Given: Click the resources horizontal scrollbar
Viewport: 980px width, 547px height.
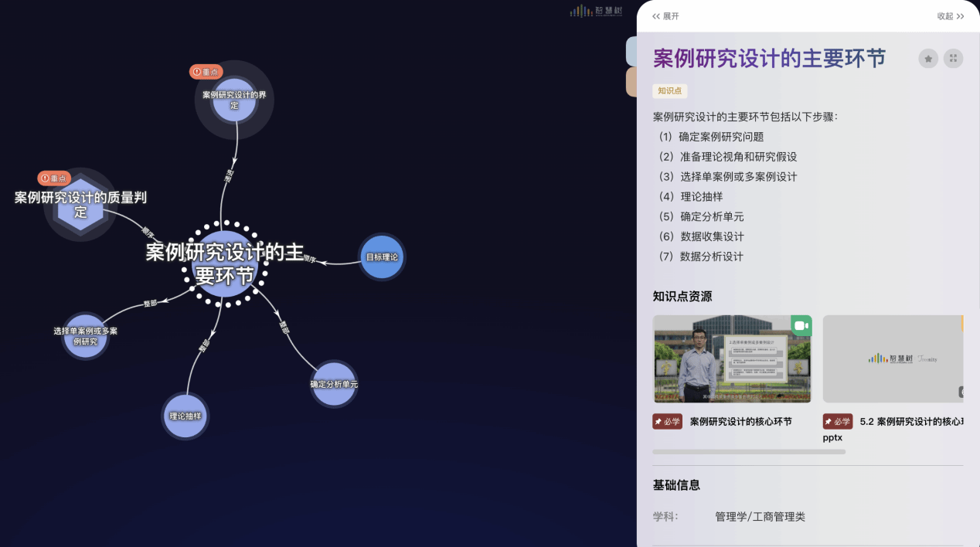Looking at the screenshot, I should tap(748, 451).
